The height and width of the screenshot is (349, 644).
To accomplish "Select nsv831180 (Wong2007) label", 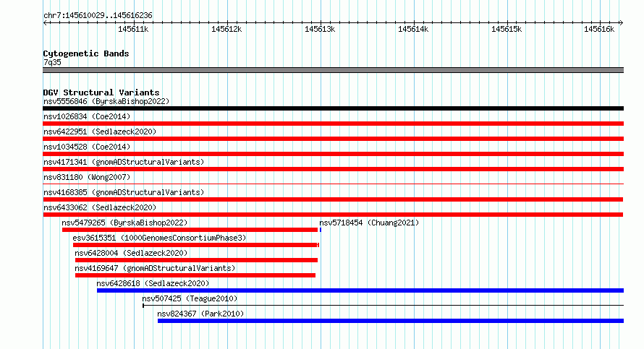I will (87, 177).
